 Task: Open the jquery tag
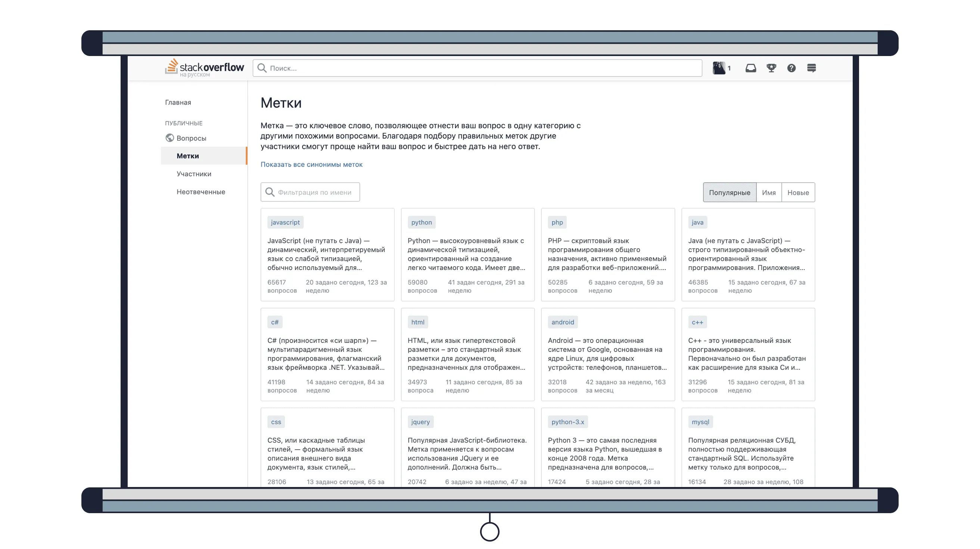click(420, 422)
